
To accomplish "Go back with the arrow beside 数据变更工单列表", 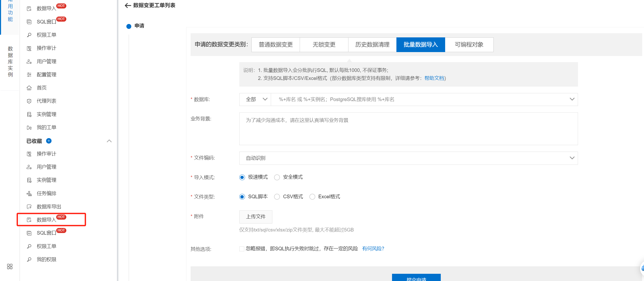I will click(128, 5).
